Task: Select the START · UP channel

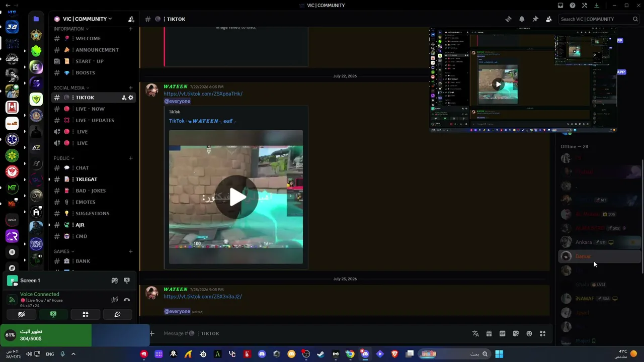Action: (93, 61)
